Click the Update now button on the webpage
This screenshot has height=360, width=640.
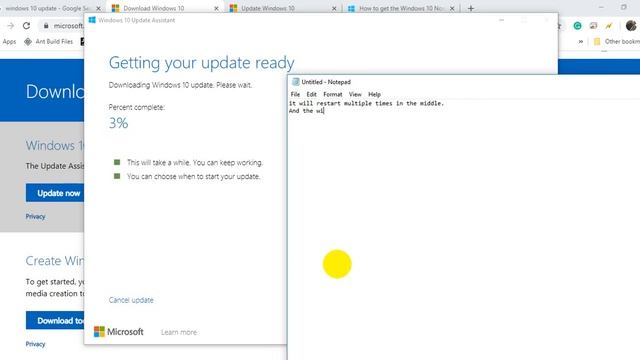[55, 193]
